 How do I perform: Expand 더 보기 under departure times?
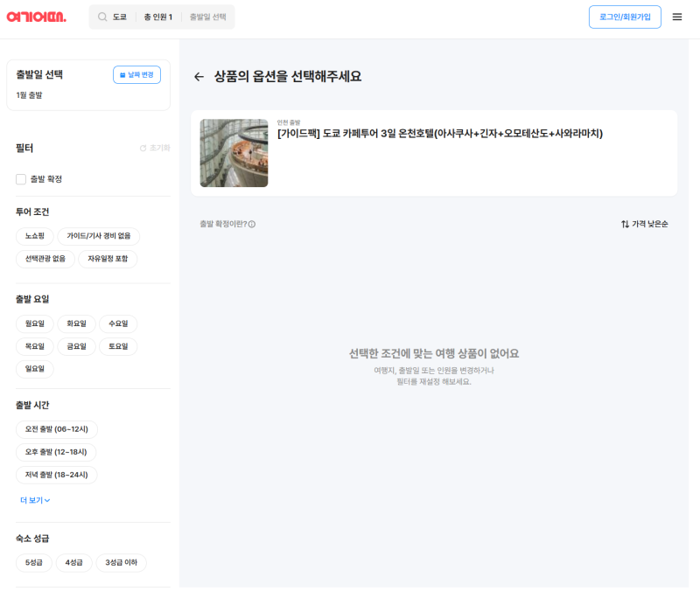[35, 500]
